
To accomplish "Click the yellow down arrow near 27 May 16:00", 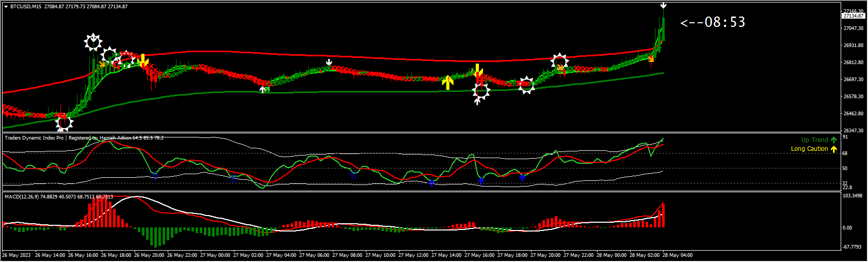I will 478,71.
